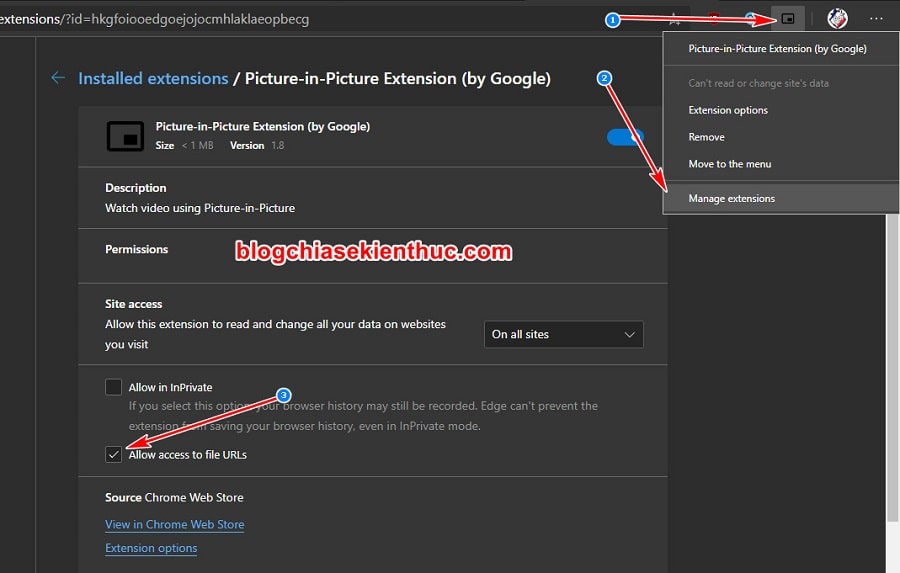This screenshot has width=900, height=573.
Task: Open the profile avatar menu
Action: 837,18
